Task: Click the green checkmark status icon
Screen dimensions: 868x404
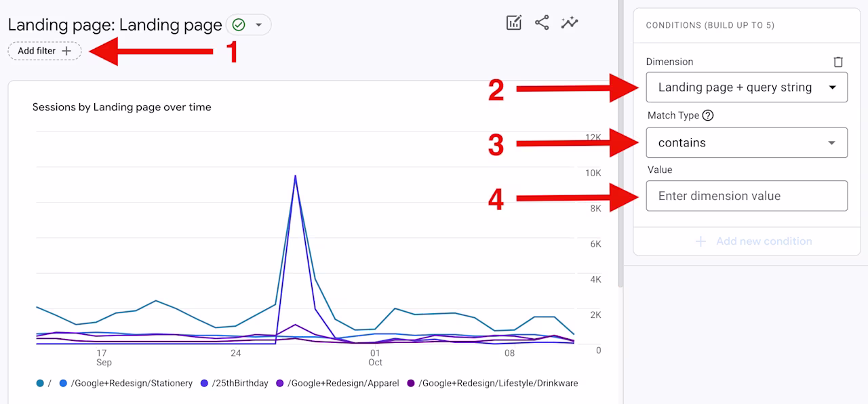Action: [x=238, y=25]
